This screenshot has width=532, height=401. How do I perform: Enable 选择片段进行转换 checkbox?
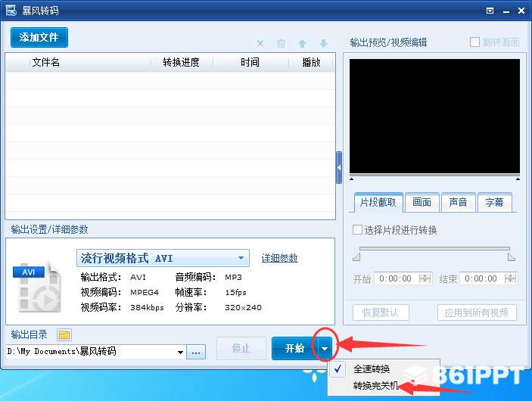pos(357,230)
